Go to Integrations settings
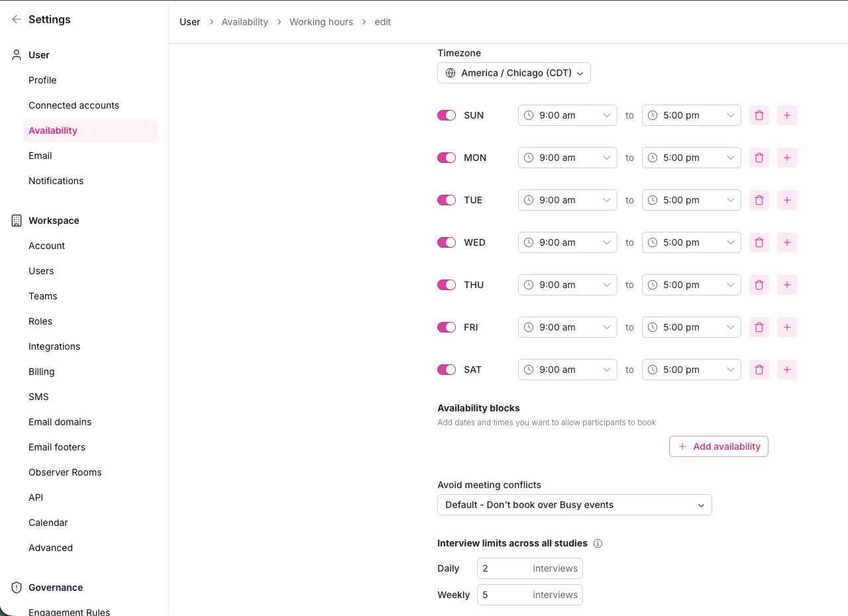 coord(54,346)
